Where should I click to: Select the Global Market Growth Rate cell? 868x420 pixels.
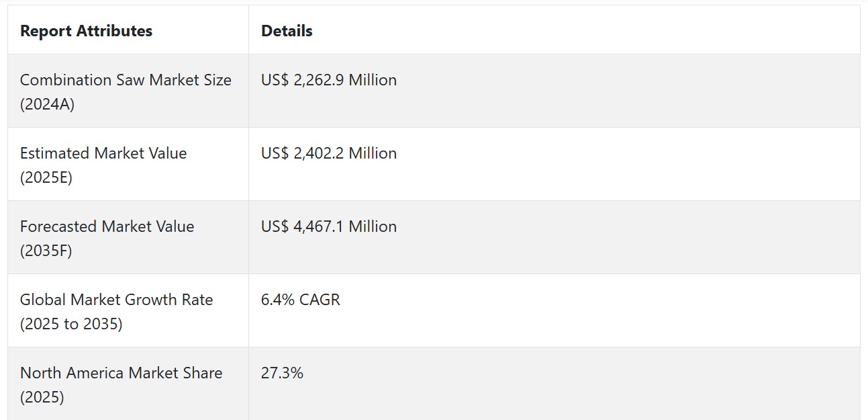point(128,311)
